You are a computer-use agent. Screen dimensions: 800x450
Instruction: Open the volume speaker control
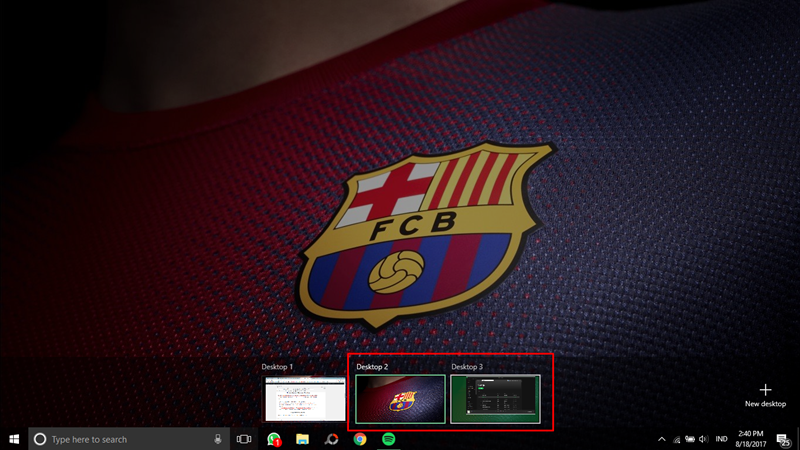(x=704, y=439)
